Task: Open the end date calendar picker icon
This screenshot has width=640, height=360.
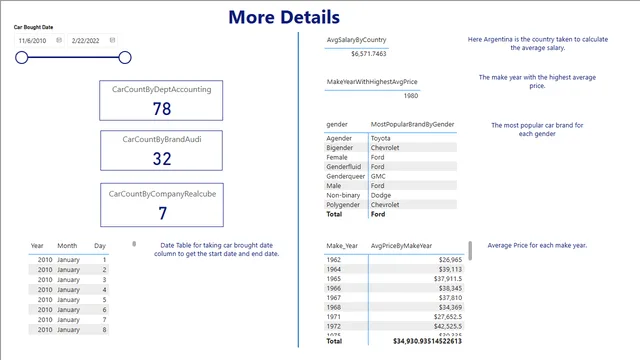Action: pos(112,40)
